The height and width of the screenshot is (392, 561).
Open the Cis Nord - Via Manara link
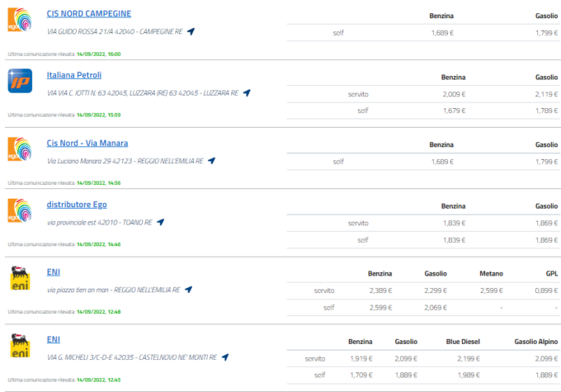[87, 143]
